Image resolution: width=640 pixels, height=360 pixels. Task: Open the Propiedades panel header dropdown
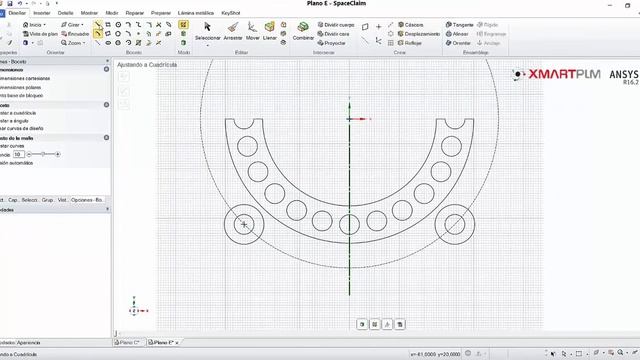click(x=107, y=209)
